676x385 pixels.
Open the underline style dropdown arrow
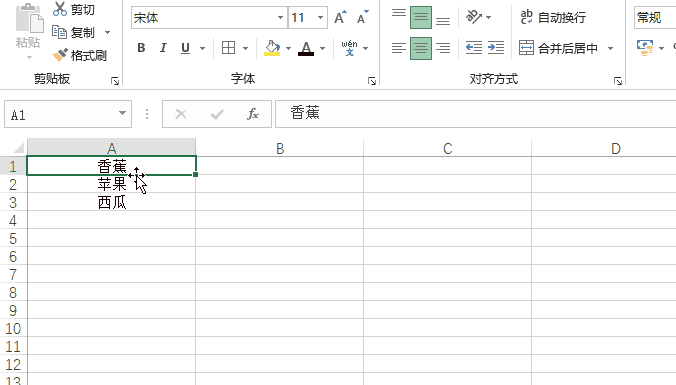(202, 48)
